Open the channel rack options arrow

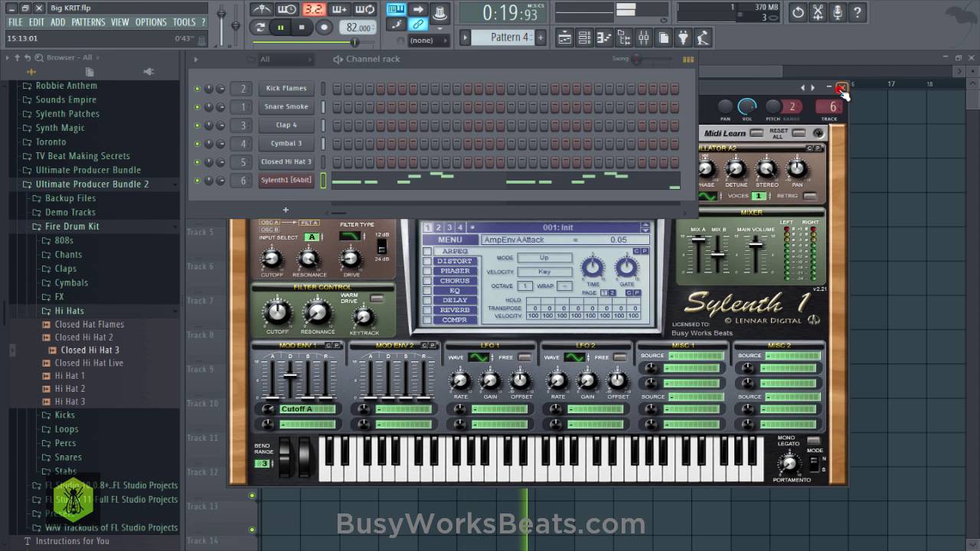(x=195, y=59)
